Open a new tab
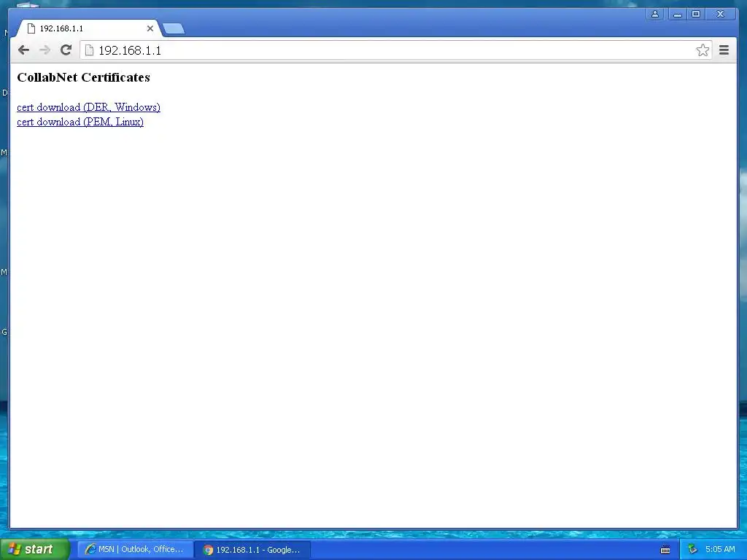747x560 pixels. pyautogui.click(x=174, y=29)
